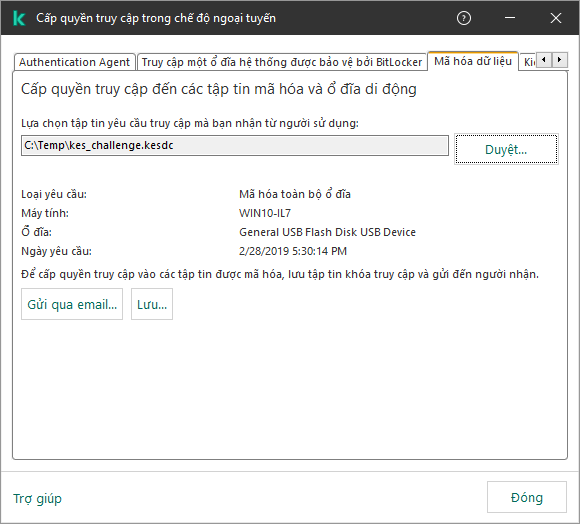580x524 pixels.
Task: Click the Đóng button
Action: click(526, 497)
